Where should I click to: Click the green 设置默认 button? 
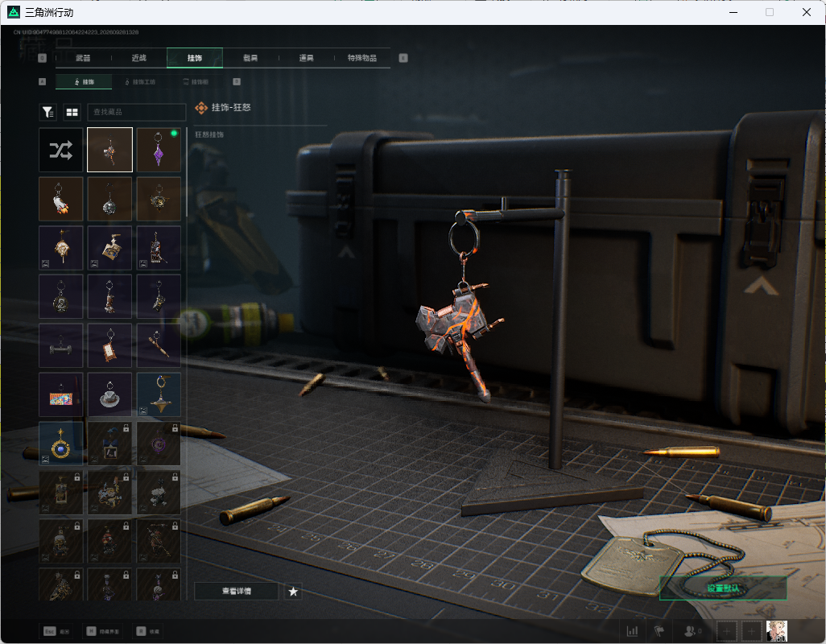(723, 588)
